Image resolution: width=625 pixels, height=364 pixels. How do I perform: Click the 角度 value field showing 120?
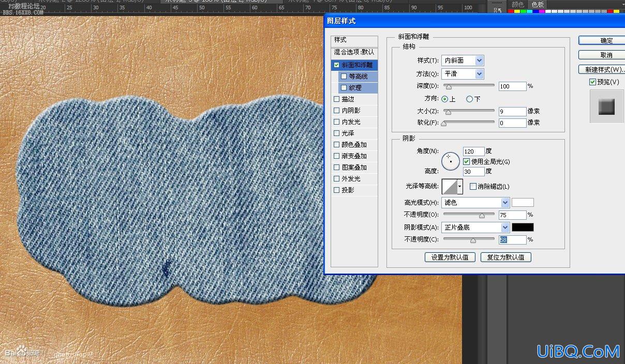[x=473, y=151]
